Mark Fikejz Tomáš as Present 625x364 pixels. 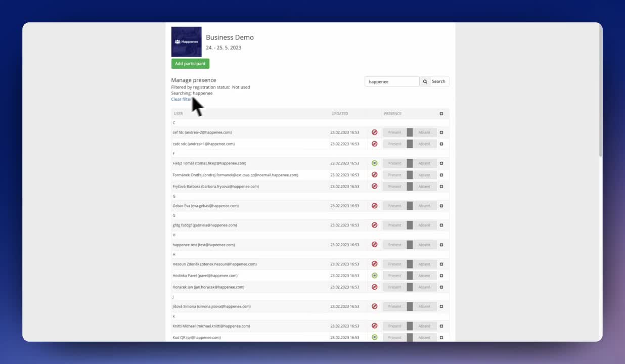395,163
